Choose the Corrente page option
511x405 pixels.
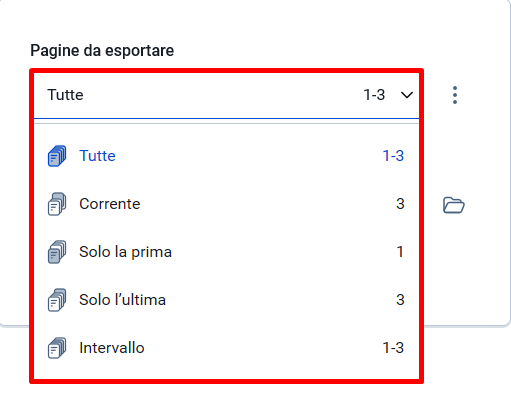tap(226, 204)
